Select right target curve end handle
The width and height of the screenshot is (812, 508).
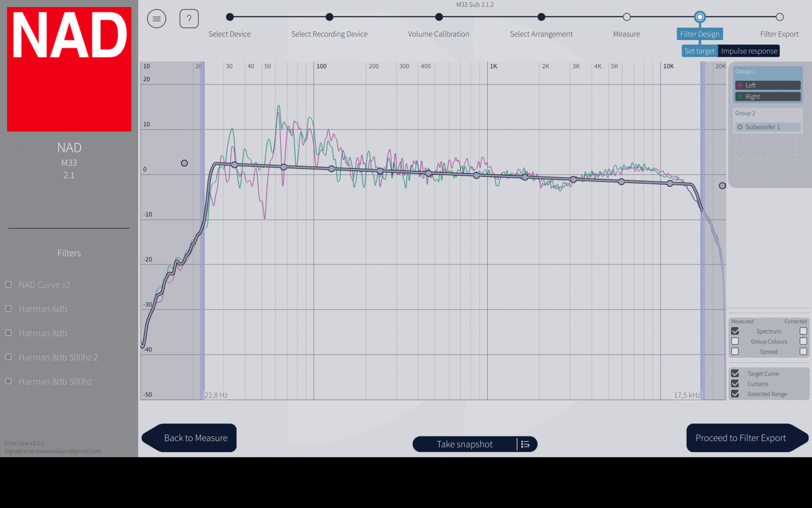(x=722, y=186)
